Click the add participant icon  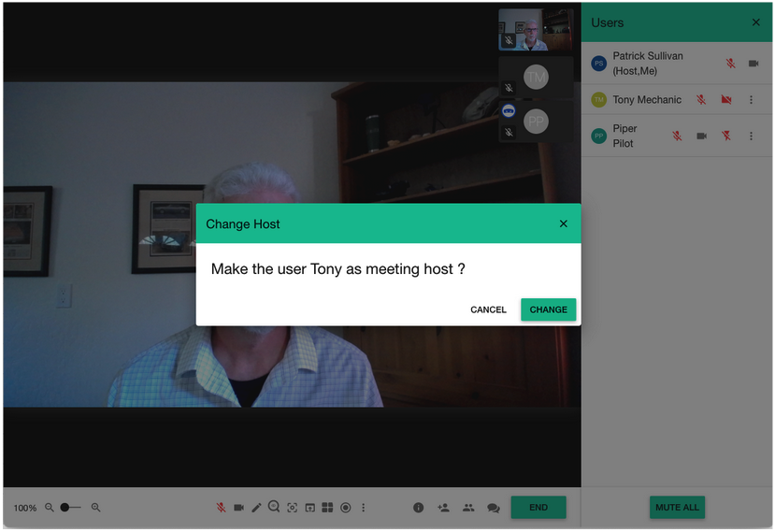point(443,508)
